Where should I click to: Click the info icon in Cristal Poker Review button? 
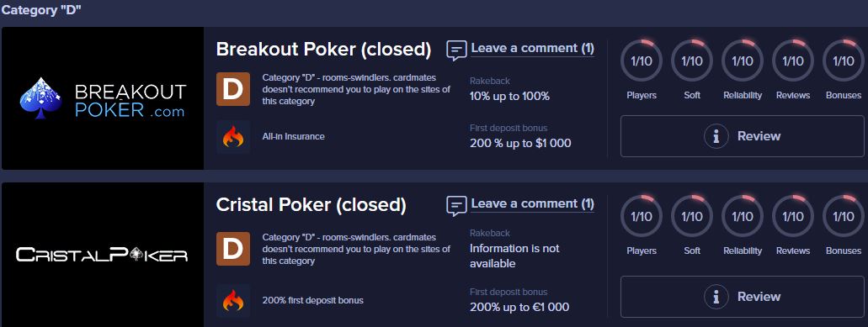(716, 297)
